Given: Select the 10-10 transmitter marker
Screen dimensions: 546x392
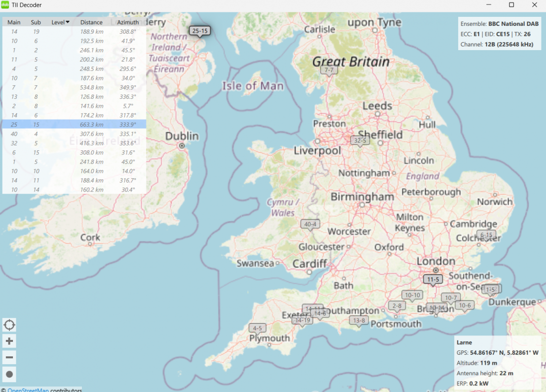Looking at the screenshot, I should (x=412, y=295).
